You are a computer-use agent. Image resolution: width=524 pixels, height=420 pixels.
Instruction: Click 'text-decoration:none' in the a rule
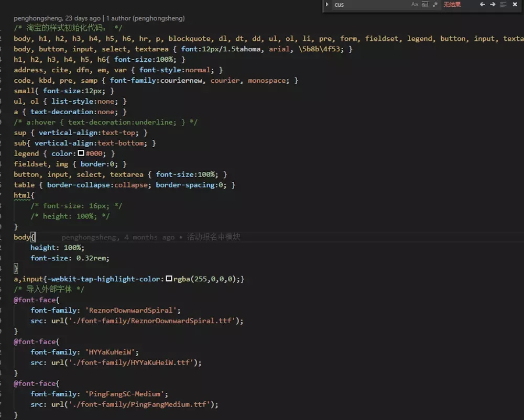pos(72,112)
